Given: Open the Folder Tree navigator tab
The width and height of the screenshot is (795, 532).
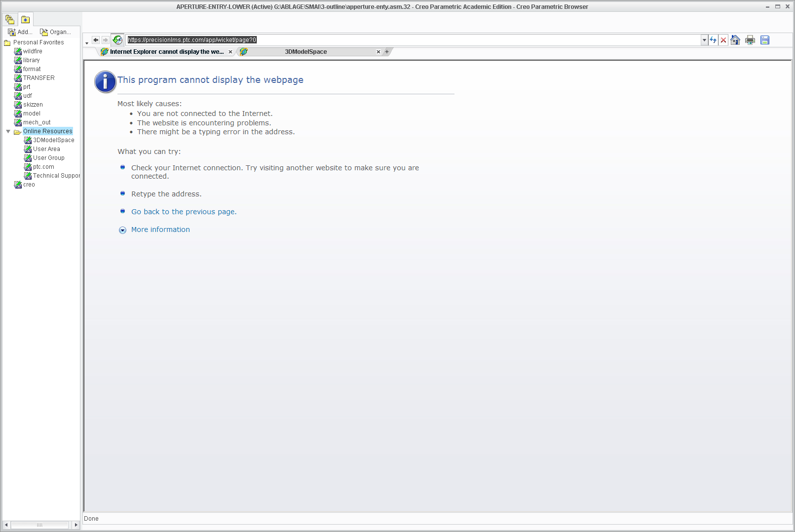Looking at the screenshot, I should tap(10, 20).
